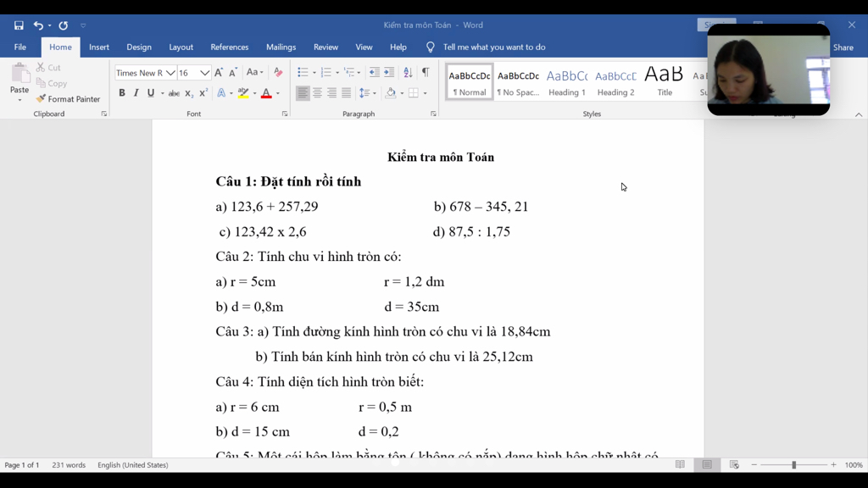
Task: Toggle Italic formatting
Action: (x=136, y=93)
